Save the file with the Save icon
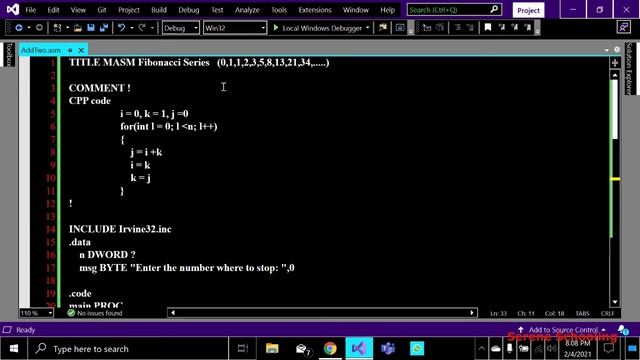 (91, 28)
